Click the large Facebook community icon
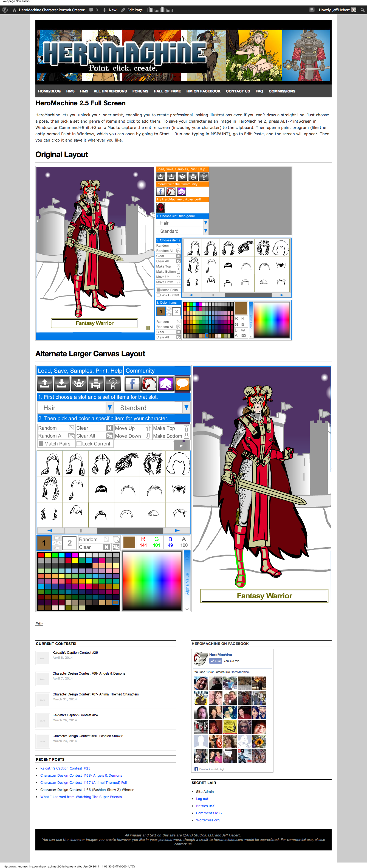This screenshot has height=868, width=367. tap(132, 384)
